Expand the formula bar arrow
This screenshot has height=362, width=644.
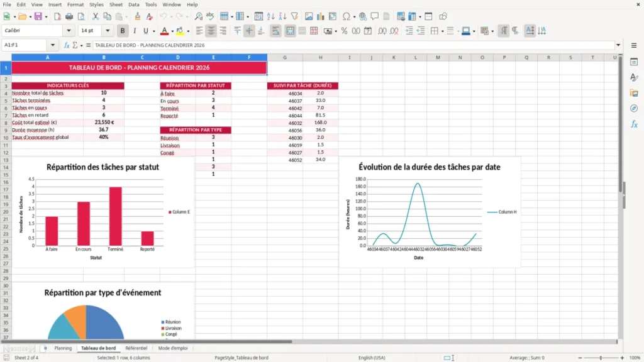click(x=618, y=45)
